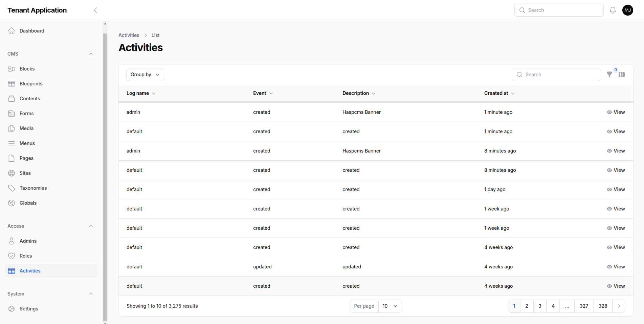This screenshot has width=644, height=324.
Task: Collapse the sidebar with the arrow icon
Action: 95,10
